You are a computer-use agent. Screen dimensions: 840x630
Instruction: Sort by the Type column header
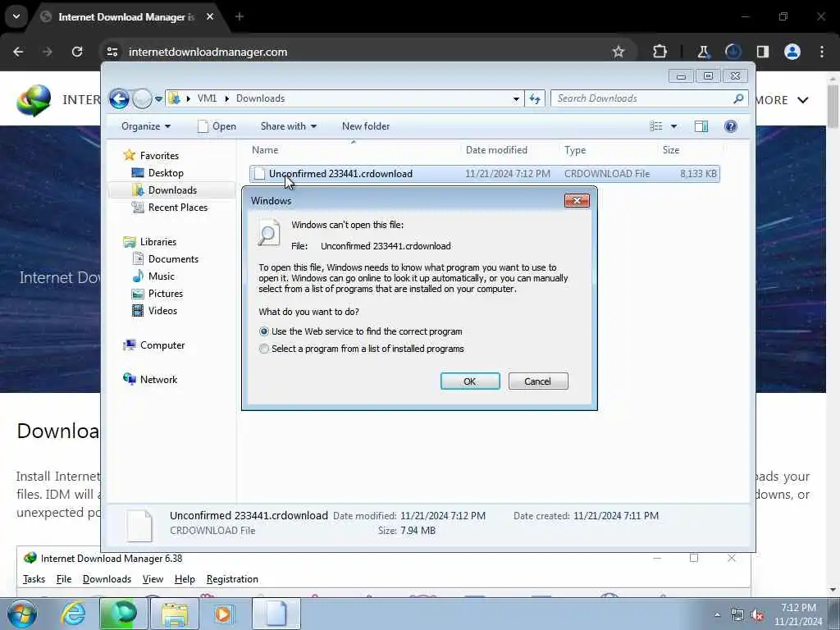click(608, 150)
